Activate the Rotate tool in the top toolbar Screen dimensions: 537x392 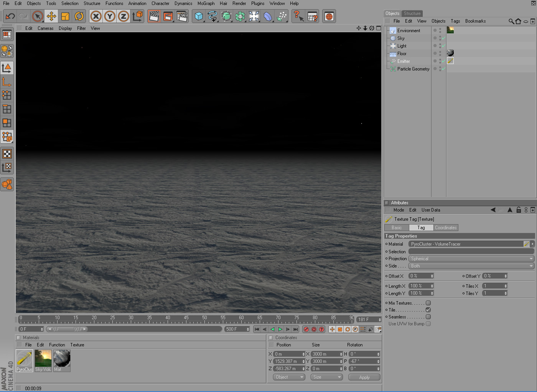pos(79,16)
